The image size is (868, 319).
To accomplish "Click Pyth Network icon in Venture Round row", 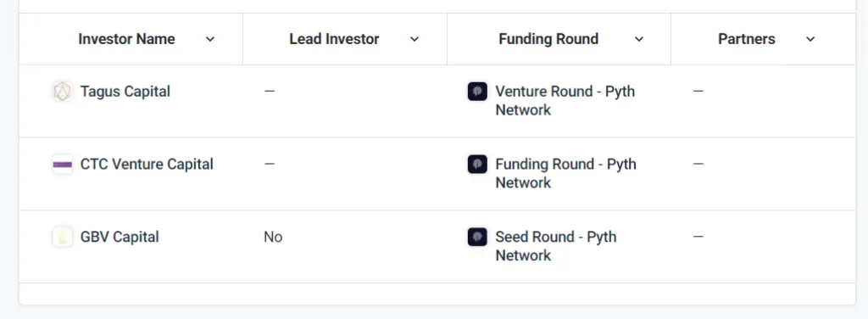I will pyautogui.click(x=477, y=92).
